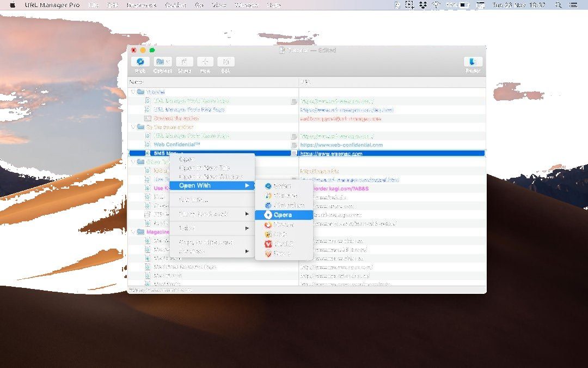Expand the Label submenu arrow
This screenshot has width=588, height=368.
pos(247,228)
